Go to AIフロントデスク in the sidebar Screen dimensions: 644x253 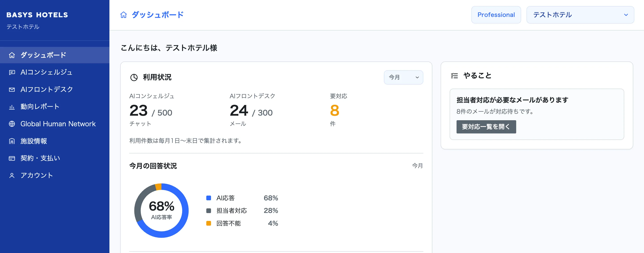55,89
